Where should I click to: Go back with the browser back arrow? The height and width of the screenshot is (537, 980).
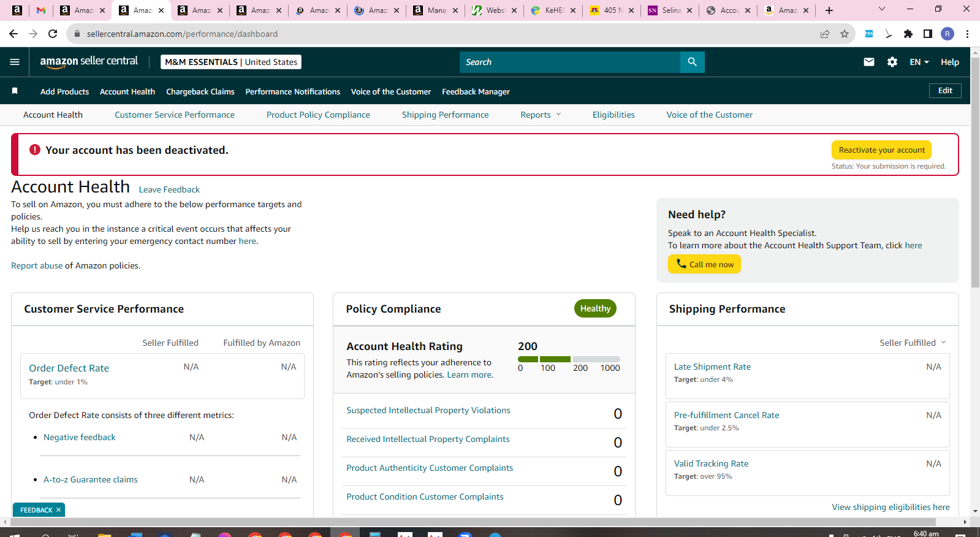[x=13, y=34]
